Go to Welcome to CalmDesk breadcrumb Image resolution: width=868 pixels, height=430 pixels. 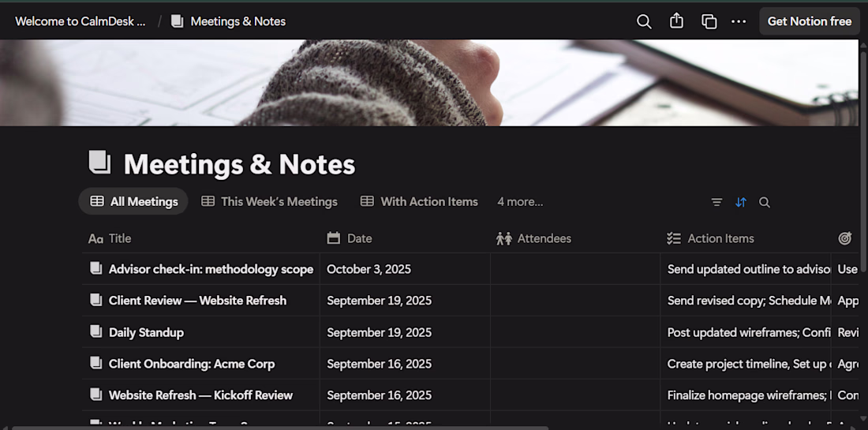(x=80, y=21)
